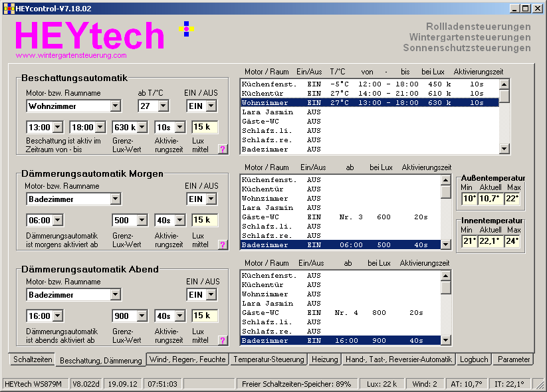Open the Badezimmer room dropdown in Dämmerungsautomatik Morgen

click(116, 199)
